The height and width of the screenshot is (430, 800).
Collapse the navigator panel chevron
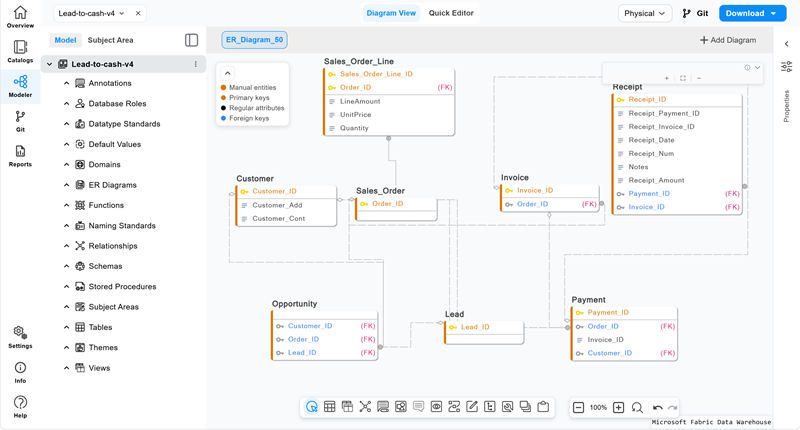tap(758, 67)
